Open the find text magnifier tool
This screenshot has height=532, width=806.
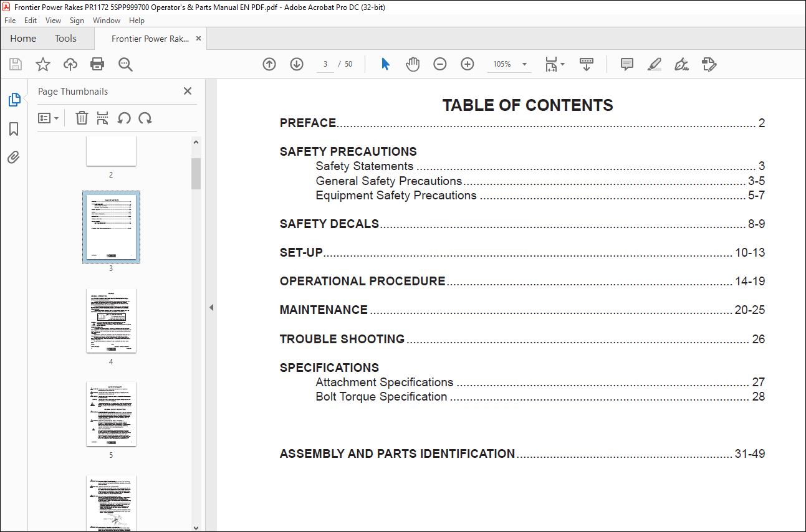click(125, 64)
